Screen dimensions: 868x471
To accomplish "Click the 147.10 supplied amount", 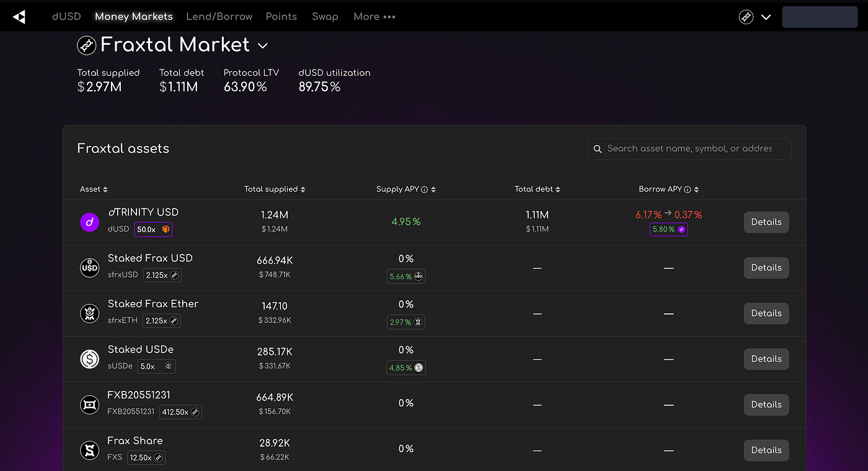I will 275,307.
